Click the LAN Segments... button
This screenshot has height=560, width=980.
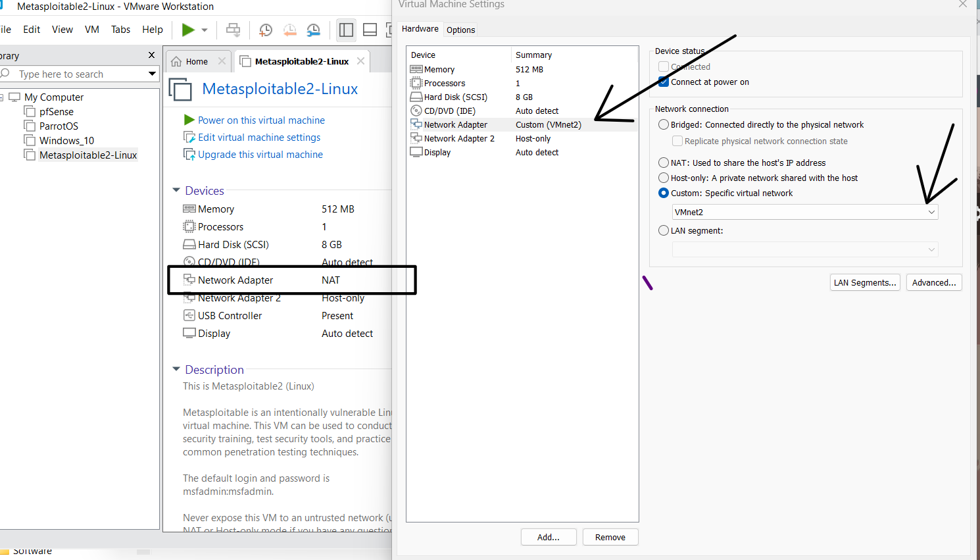click(865, 282)
